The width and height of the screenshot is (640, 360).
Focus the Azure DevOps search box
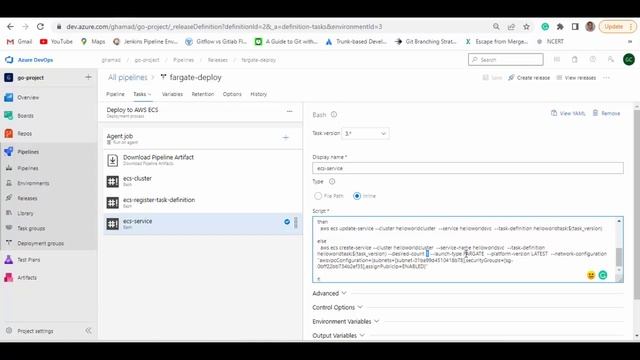506,60
